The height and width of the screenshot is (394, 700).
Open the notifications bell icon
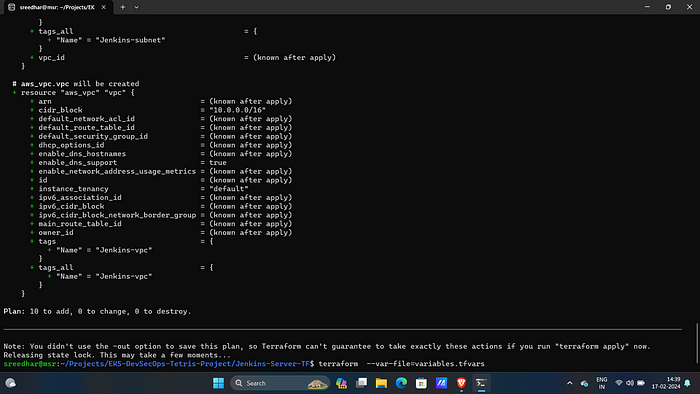(688, 383)
